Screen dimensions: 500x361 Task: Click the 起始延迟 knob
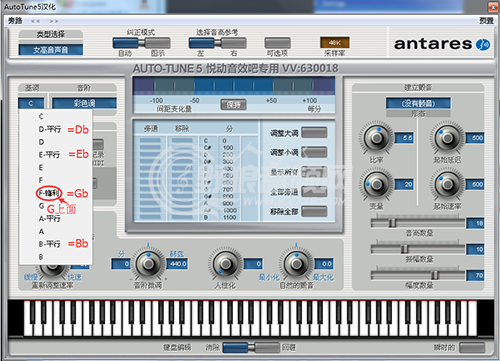pos(447,137)
